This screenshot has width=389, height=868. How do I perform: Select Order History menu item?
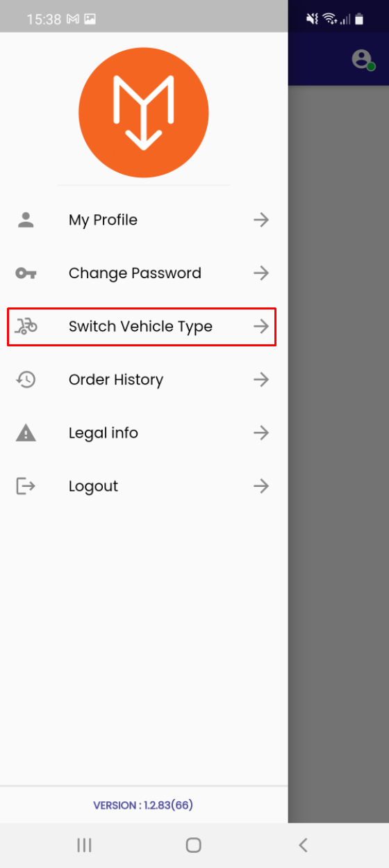(x=142, y=380)
